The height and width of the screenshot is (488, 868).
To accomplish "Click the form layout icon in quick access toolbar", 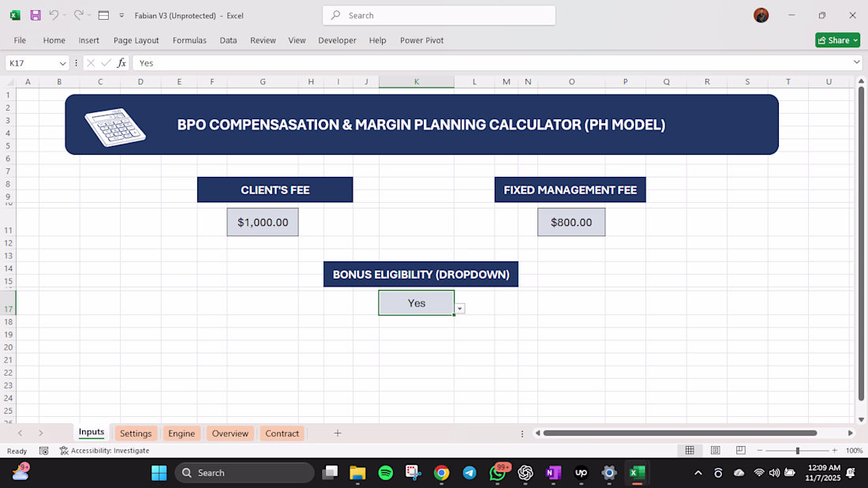I will 103,16.
